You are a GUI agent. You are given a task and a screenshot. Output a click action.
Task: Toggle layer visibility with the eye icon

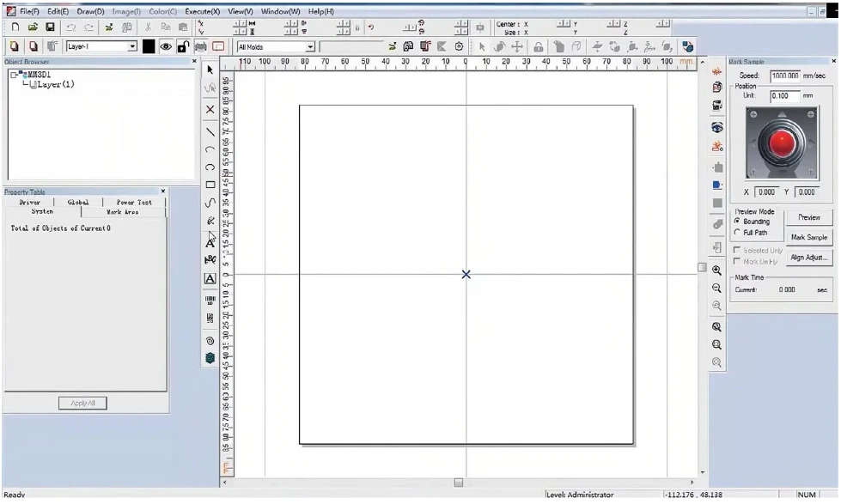point(166,46)
